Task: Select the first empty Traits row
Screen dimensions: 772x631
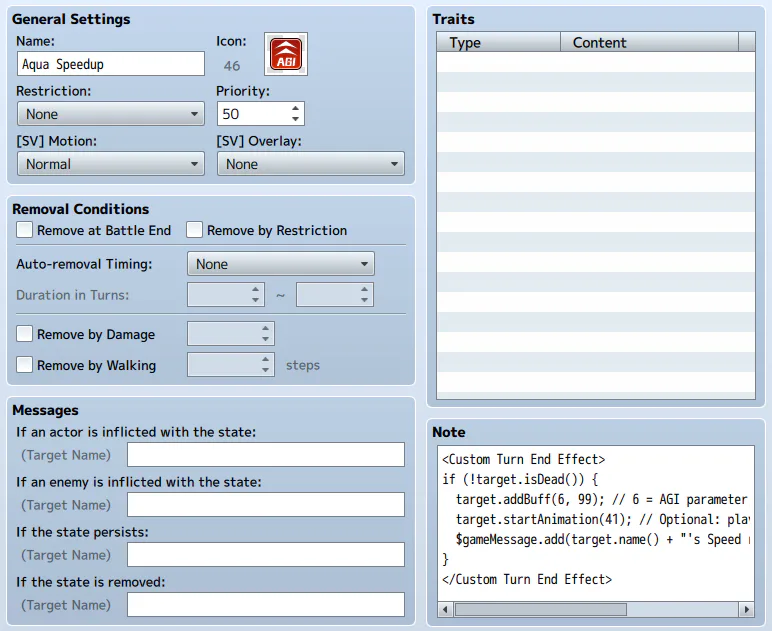Action: pyautogui.click(x=596, y=62)
